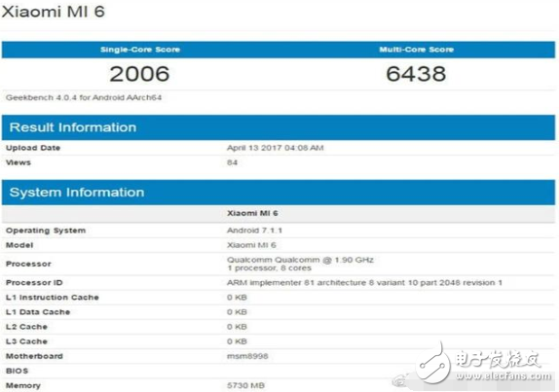
Task: Click the Xiaomi MI 6 column header in table
Action: (x=252, y=213)
